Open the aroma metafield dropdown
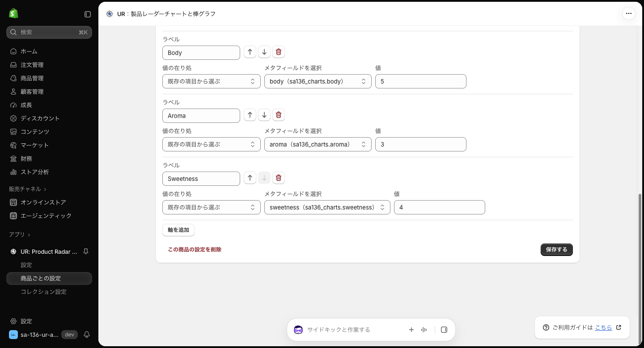Viewport: 644px width, 348px height. point(318,144)
